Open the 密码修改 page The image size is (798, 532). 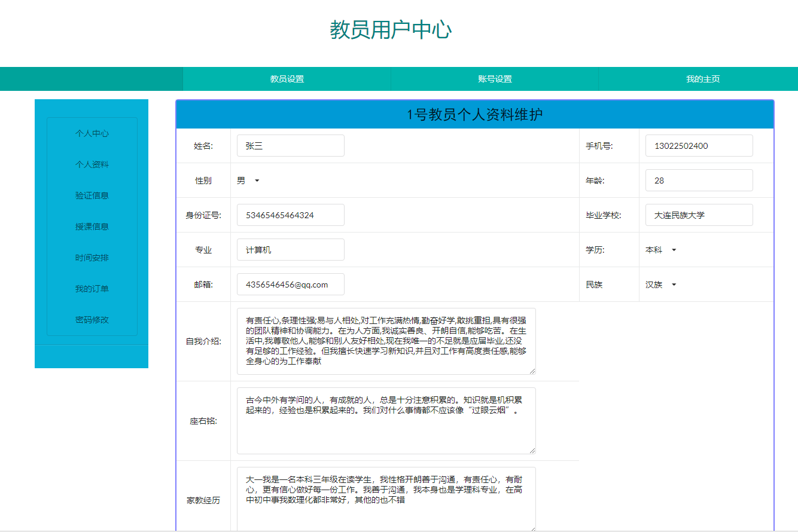[x=91, y=320]
